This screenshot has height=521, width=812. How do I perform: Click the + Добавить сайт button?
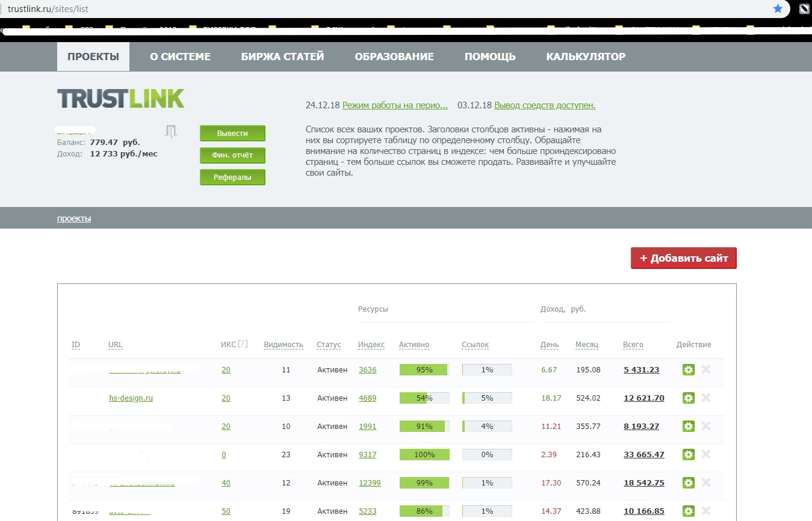point(684,258)
